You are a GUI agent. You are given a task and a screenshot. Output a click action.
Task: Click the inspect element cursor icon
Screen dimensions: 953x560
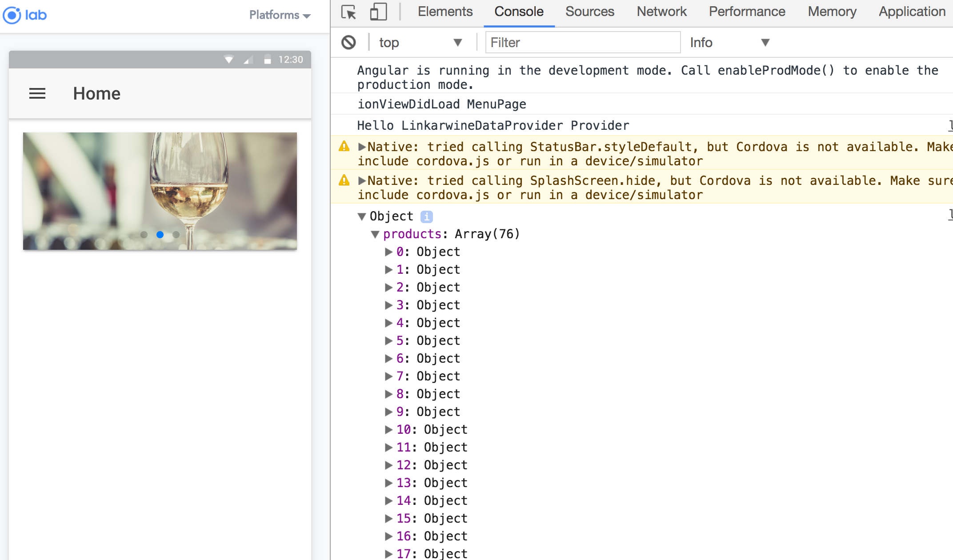pos(349,12)
